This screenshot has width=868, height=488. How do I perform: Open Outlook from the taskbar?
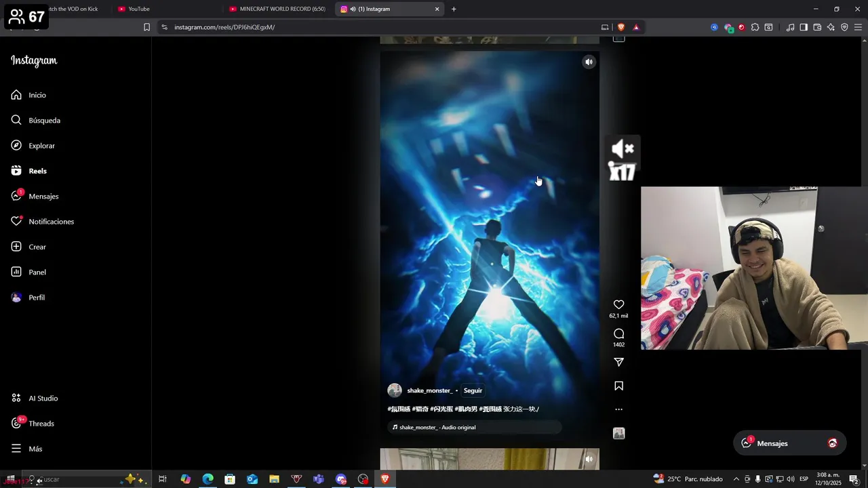(x=252, y=479)
